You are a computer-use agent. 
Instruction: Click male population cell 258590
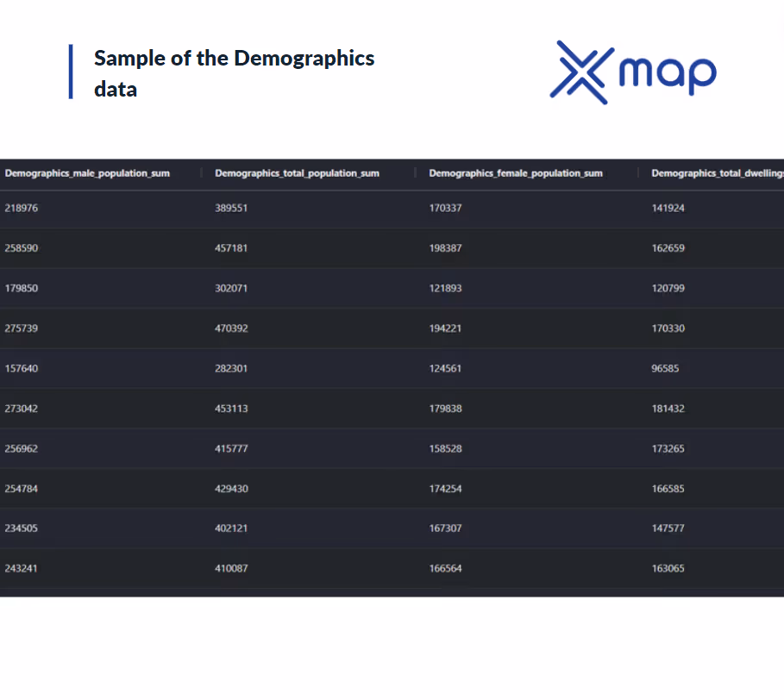tap(22, 248)
